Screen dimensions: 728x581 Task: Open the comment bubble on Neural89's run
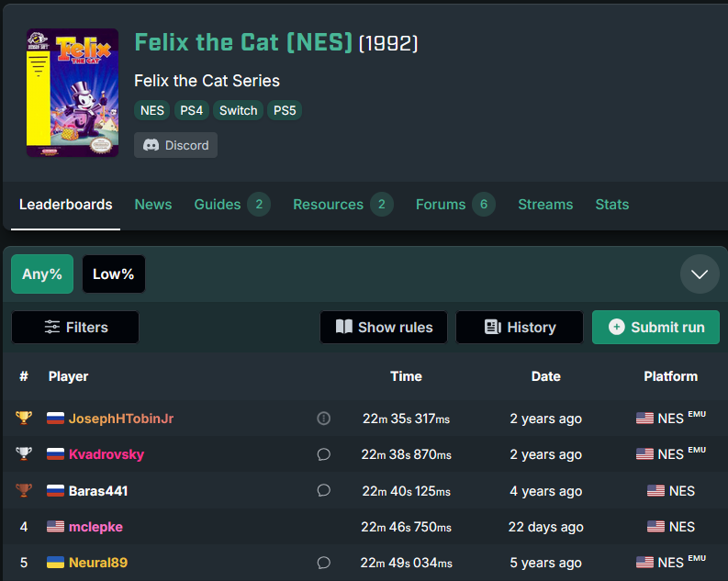click(x=324, y=563)
